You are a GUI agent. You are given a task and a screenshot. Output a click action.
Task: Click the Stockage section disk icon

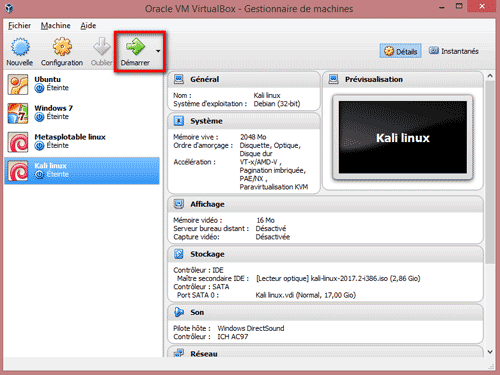click(179, 254)
